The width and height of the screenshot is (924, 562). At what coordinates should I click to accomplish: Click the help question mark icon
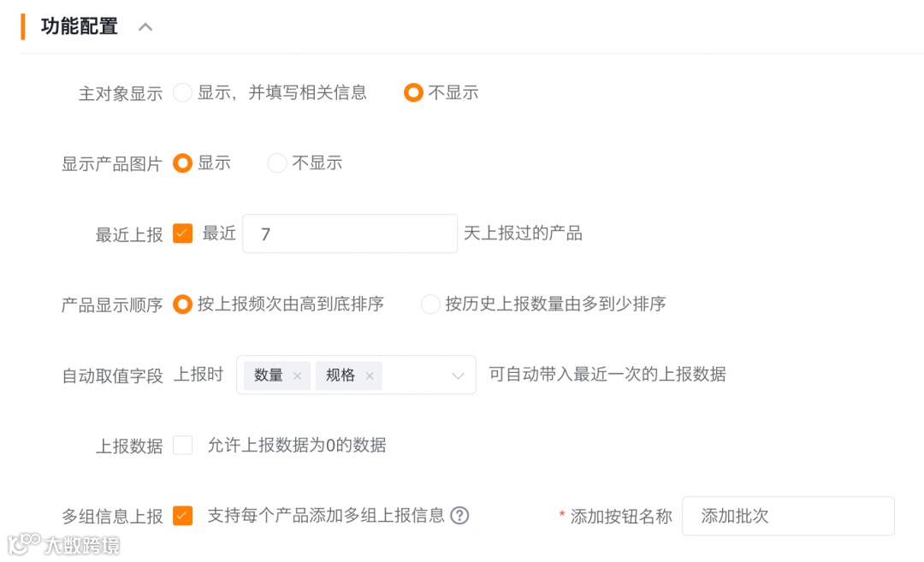(x=460, y=515)
